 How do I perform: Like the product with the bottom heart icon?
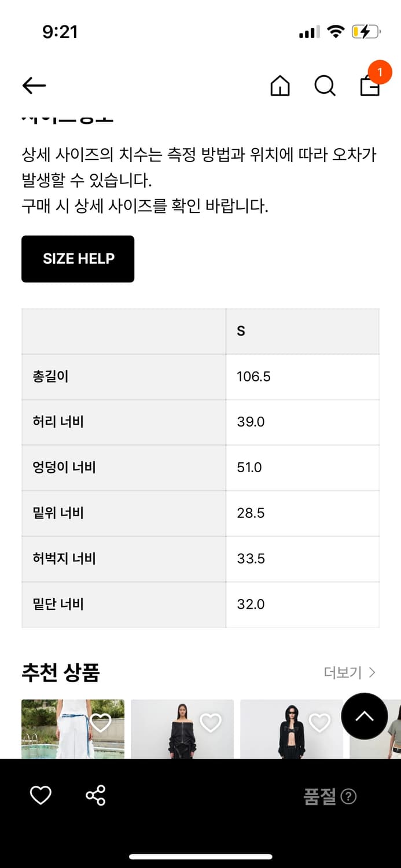coord(41,795)
